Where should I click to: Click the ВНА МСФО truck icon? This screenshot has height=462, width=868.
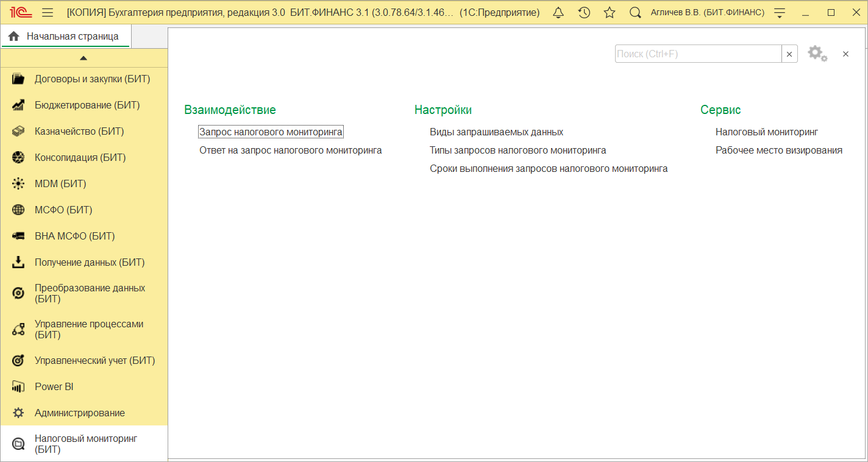pyautogui.click(x=18, y=236)
